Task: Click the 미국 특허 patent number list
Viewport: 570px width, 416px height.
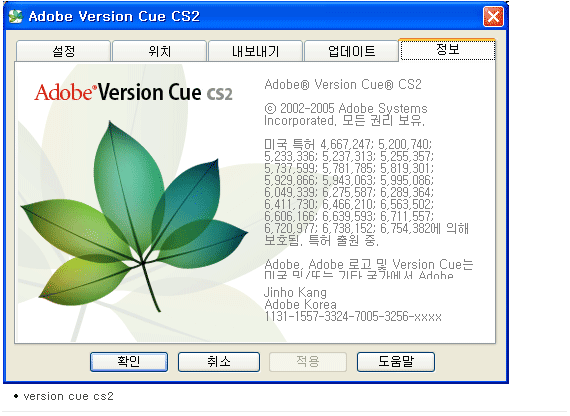Action: coord(366,192)
